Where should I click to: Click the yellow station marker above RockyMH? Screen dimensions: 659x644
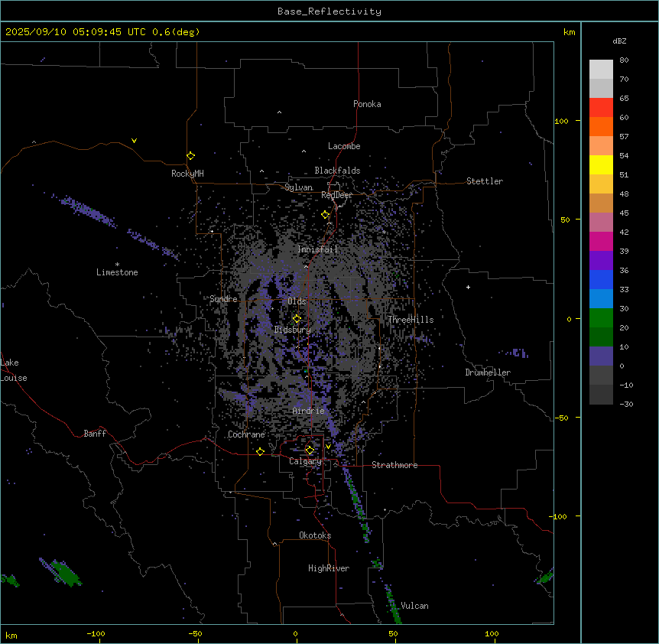pyautogui.click(x=190, y=155)
